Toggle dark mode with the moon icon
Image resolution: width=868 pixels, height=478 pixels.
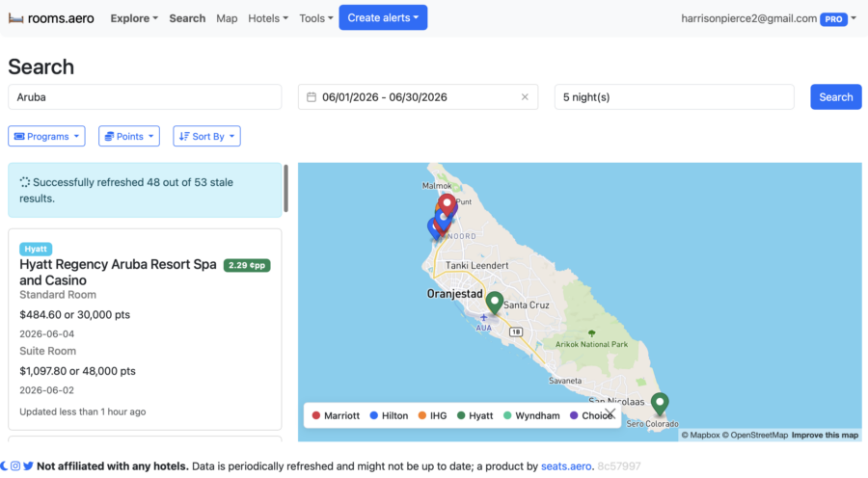[x=4, y=465]
